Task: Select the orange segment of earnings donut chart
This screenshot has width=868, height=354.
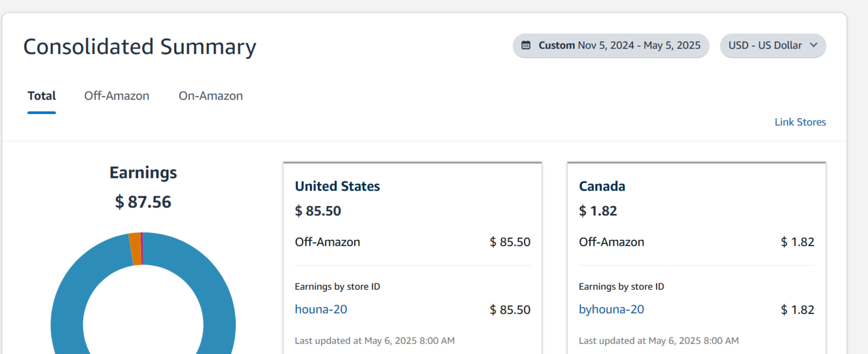Action: pos(135,249)
